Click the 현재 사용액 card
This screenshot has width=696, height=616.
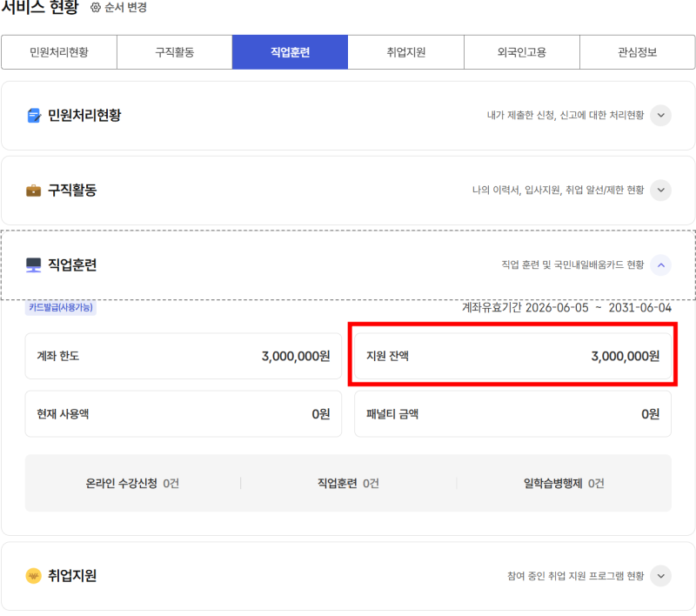pos(184,413)
